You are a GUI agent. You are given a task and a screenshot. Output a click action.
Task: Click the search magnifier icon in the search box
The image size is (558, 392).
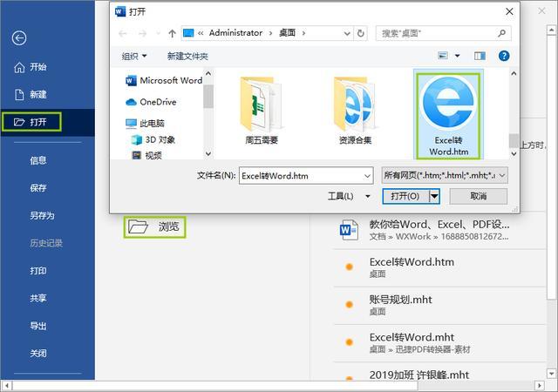coord(502,33)
